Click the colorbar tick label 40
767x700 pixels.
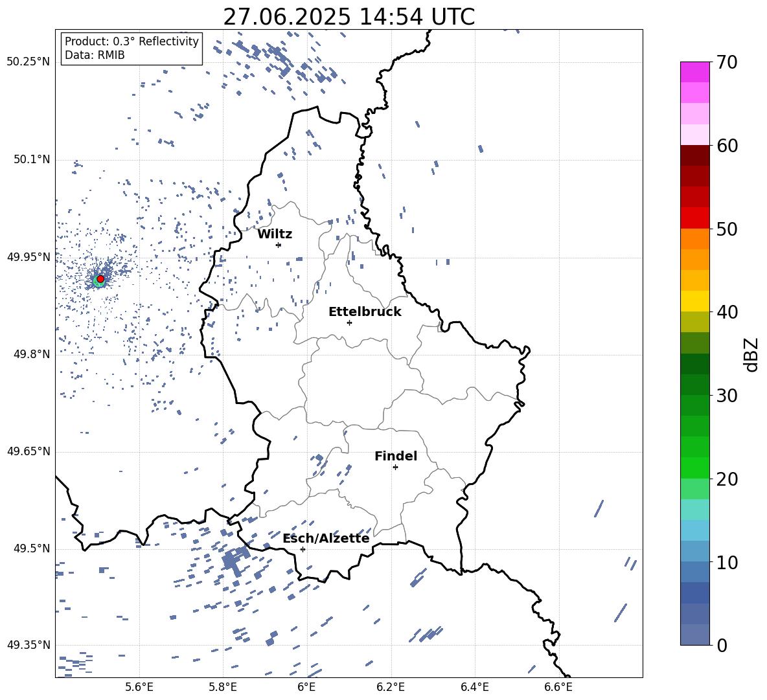(727, 312)
